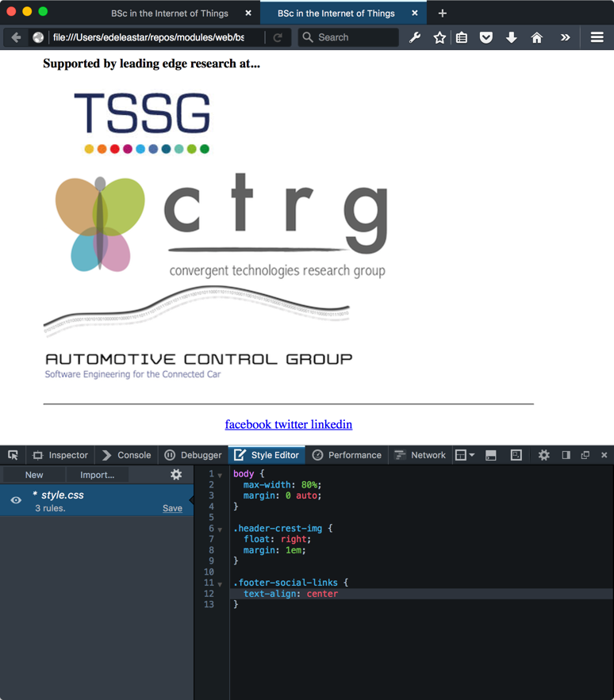Save the style.css stylesheet
The image size is (614, 700).
tap(172, 508)
